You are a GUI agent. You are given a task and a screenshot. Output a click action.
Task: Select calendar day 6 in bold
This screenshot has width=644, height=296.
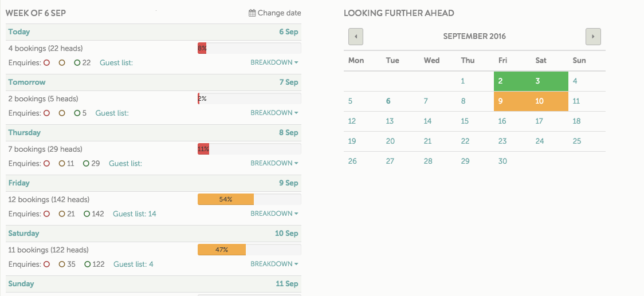pos(388,101)
